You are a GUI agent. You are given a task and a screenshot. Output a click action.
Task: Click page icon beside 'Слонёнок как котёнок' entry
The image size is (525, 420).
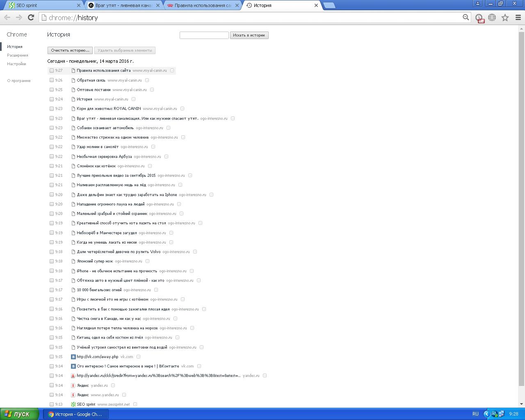(73, 166)
